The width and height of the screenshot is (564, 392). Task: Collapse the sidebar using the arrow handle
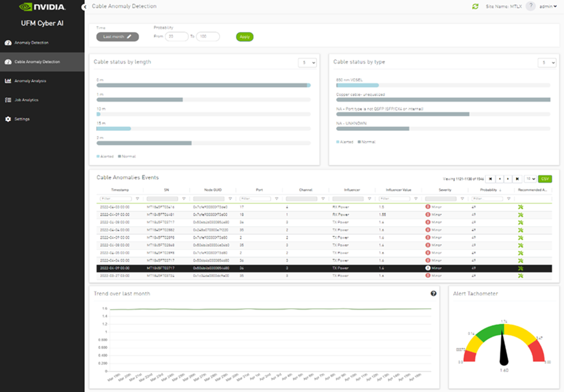pyautogui.click(x=85, y=6)
